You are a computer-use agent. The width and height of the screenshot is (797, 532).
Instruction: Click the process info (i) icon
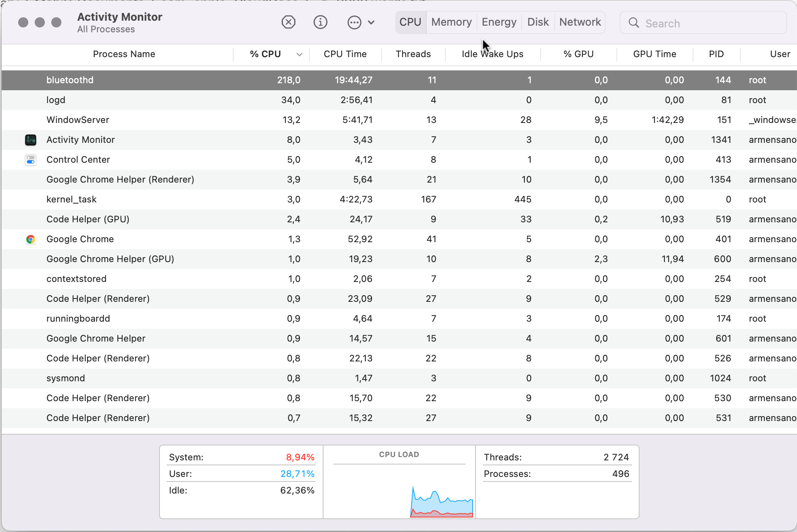[320, 22]
